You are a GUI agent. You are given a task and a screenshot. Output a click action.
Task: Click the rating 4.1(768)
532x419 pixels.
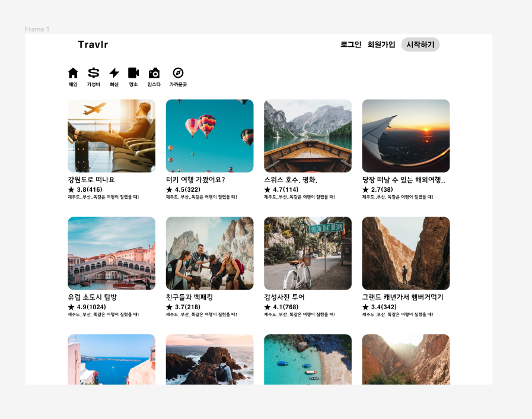tap(286, 307)
